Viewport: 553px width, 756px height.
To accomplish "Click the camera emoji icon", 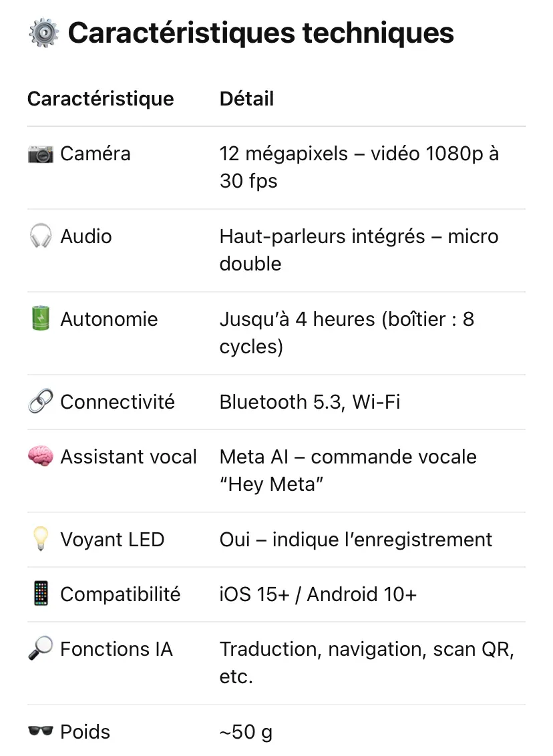I will pyautogui.click(x=41, y=154).
